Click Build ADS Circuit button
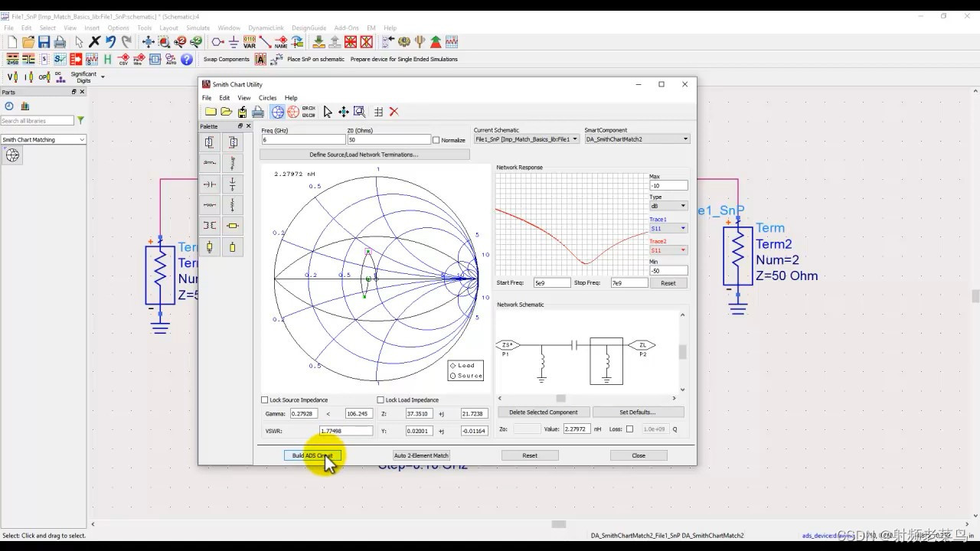980x551 pixels. coord(312,455)
